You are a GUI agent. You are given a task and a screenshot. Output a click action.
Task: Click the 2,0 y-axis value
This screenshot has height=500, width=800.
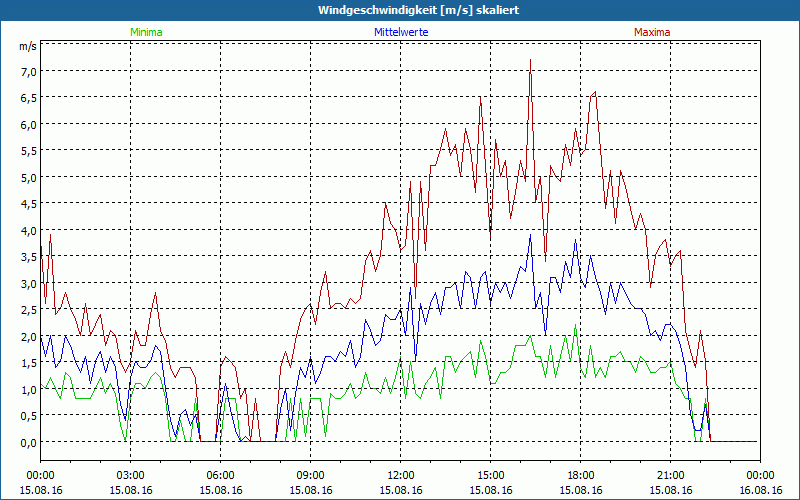(29, 337)
